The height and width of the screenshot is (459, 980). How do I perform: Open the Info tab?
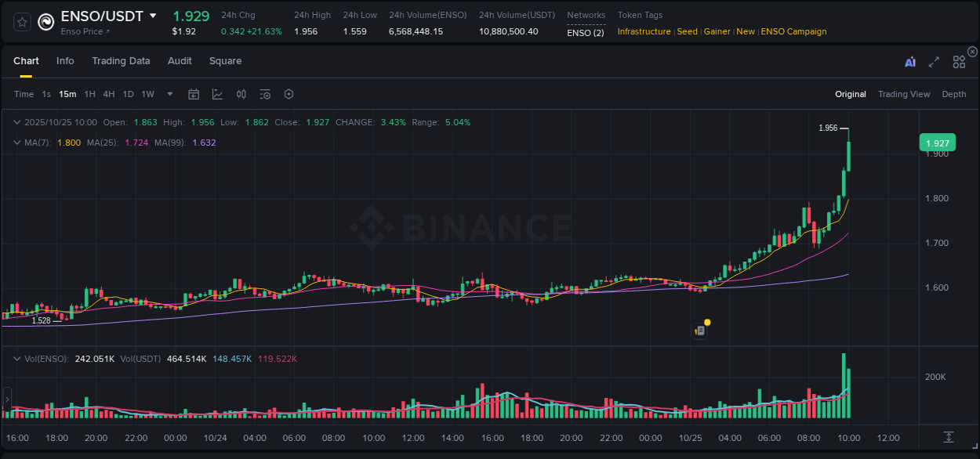pos(65,60)
